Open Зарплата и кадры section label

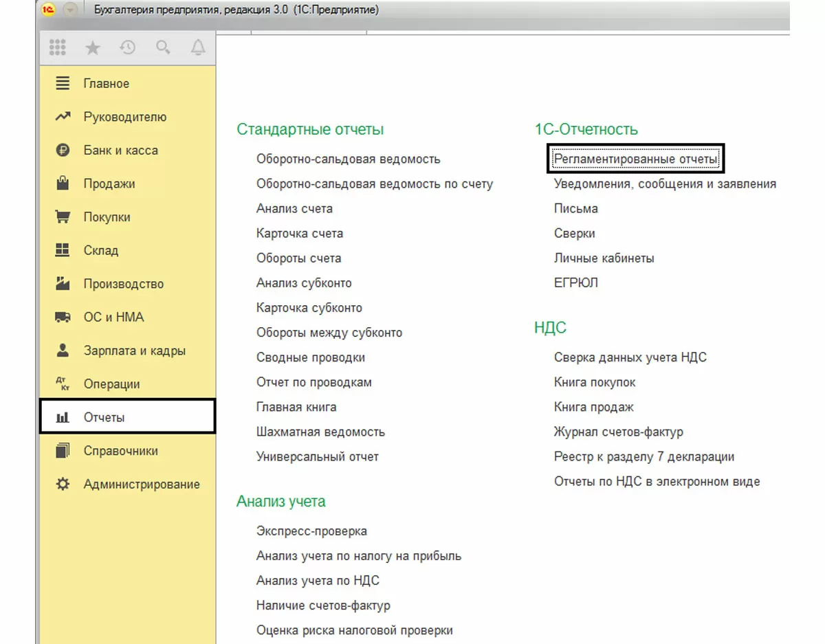[135, 351]
